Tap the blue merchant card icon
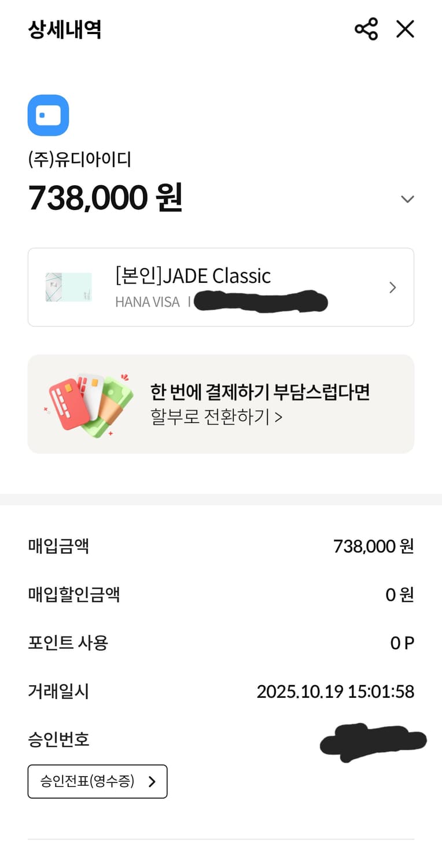Image resolution: width=442 pixels, height=868 pixels. (49, 115)
